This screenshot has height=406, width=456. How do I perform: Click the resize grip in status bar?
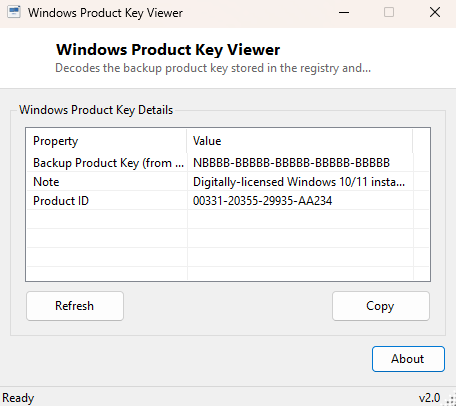pyautogui.click(x=450, y=399)
